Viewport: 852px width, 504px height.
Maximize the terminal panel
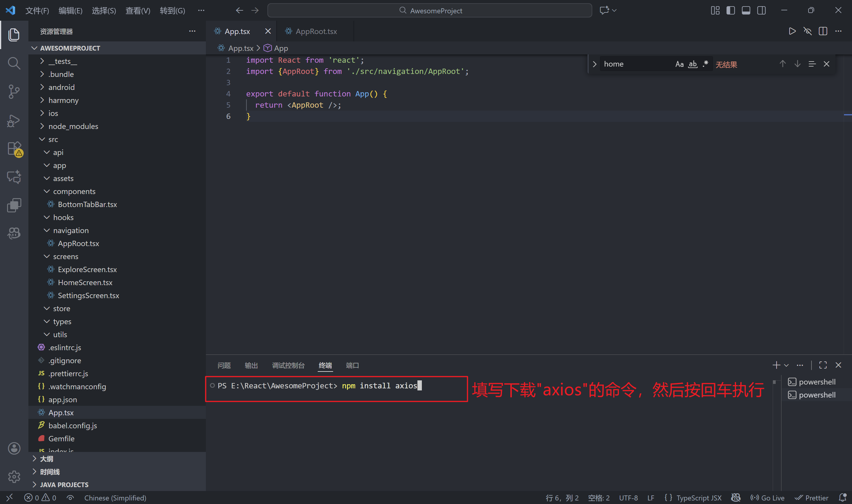pyautogui.click(x=823, y=365)
